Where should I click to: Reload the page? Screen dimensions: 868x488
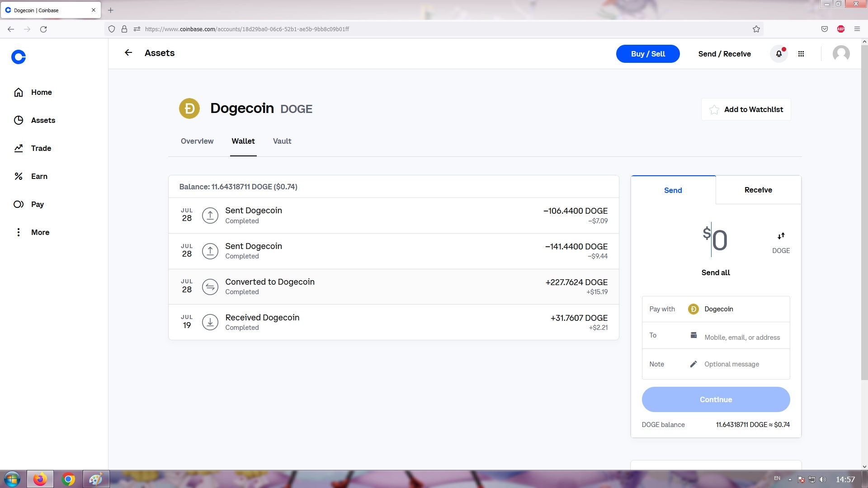pyautogui.click(x=43, y=29)
